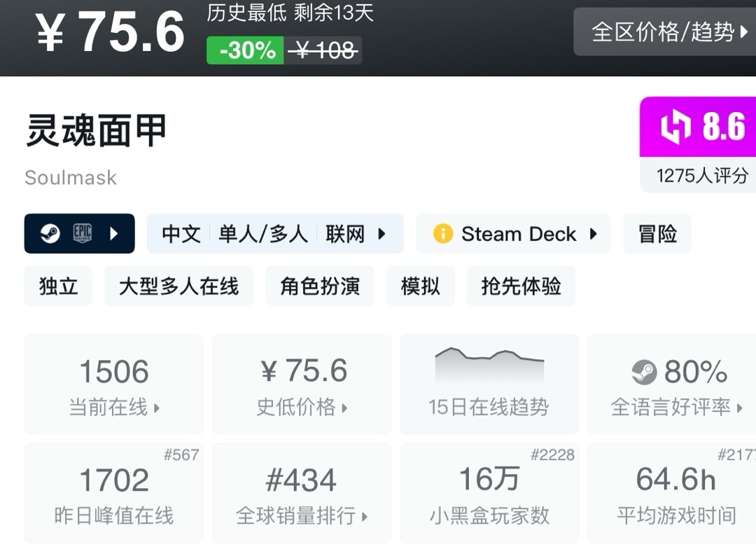View the 15日在线趋势 chart
This screenshot has height=556, width=756.
point(489,384)
